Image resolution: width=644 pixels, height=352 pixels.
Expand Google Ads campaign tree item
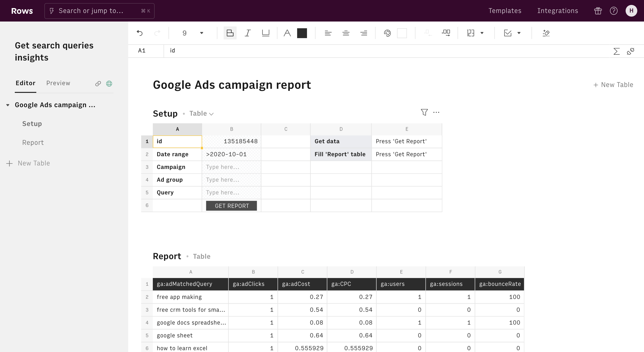(8, 104)
